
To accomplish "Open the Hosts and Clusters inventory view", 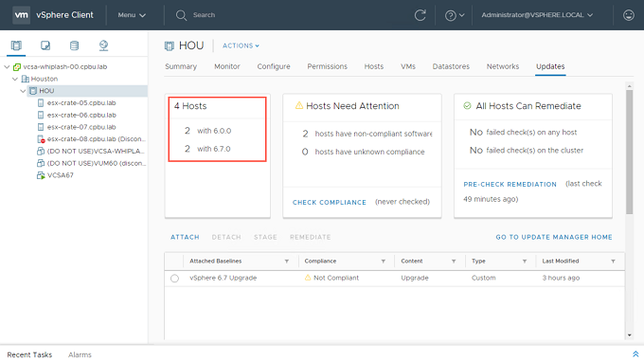I will pyautogui.click(x=16, y=45).
